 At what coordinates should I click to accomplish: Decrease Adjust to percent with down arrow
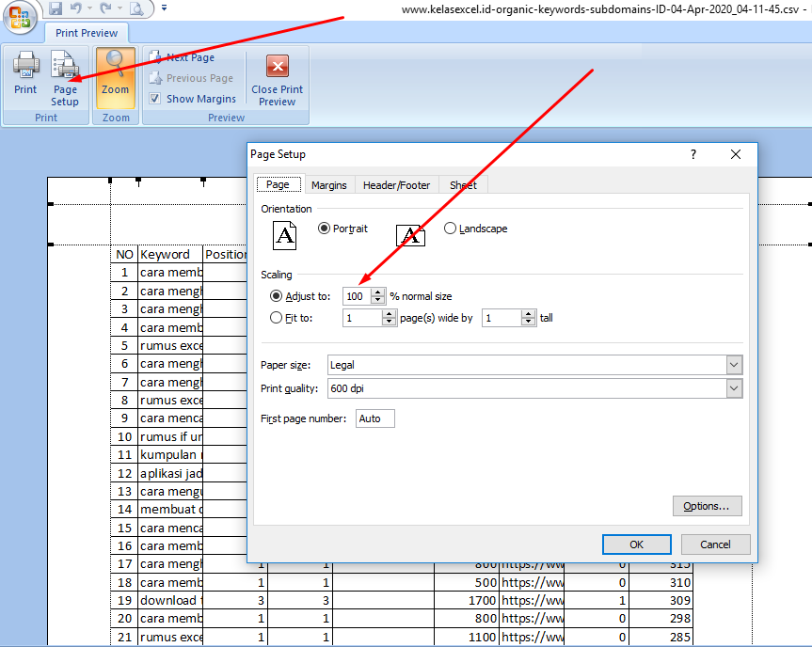coord(378,300)
